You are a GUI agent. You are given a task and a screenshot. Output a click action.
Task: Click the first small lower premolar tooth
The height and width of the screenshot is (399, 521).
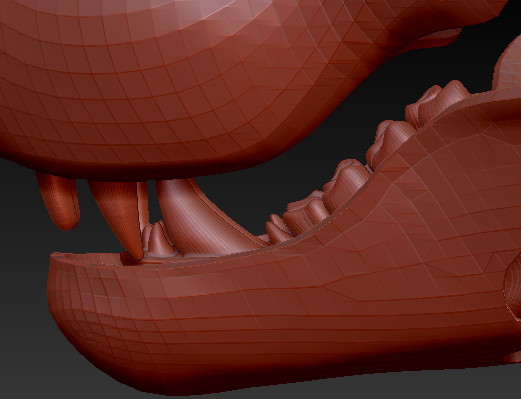[x=276, y=229]
